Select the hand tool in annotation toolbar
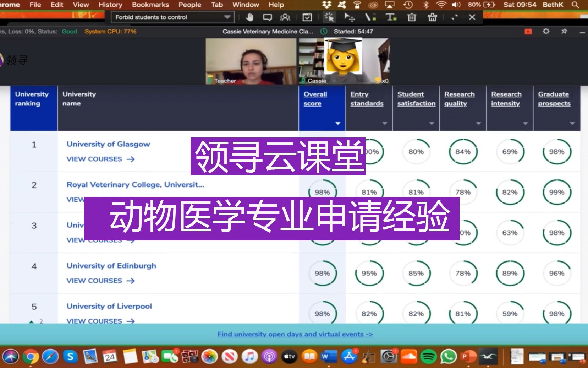 pyautogui.click(x=250, y=17)
